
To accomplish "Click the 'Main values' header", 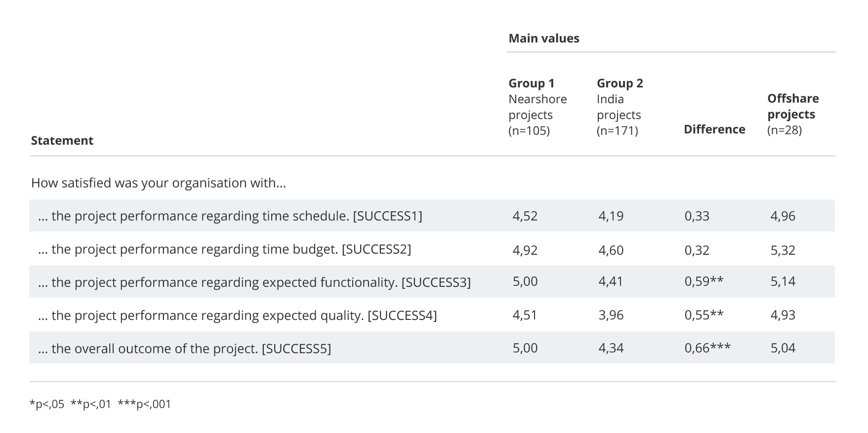I will [543, 39].
